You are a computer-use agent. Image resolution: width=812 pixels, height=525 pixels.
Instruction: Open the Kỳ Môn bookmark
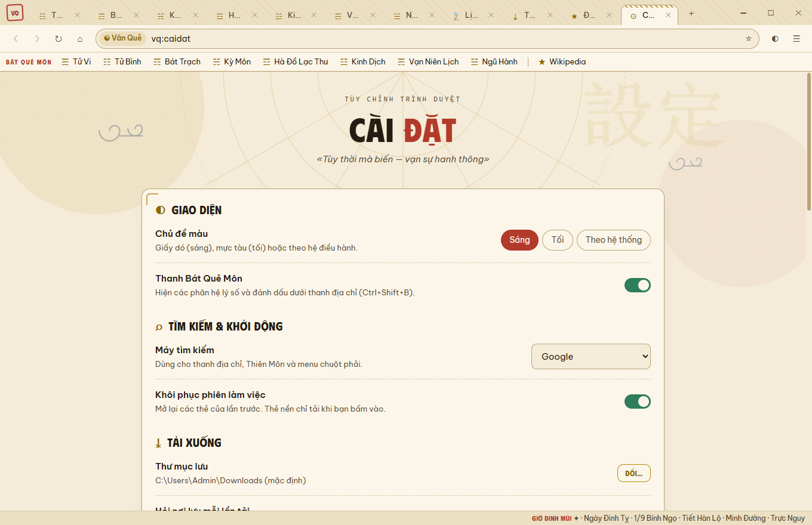[232, 61]
